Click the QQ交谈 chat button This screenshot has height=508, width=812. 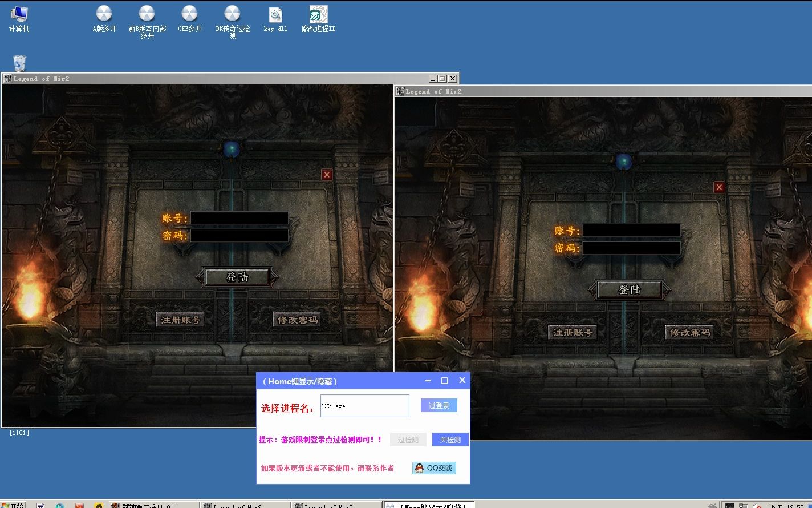pos(434,468)
